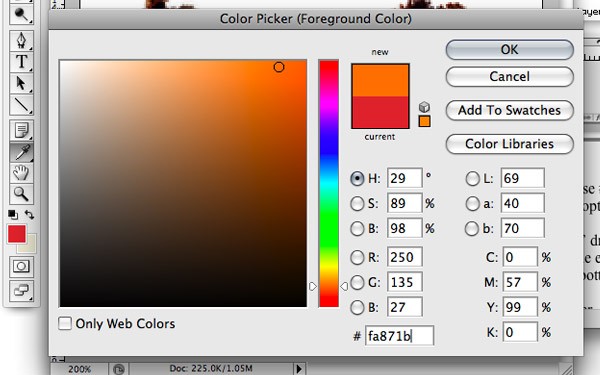Click the Cancel button

pyautogui.click(x=510, y=77)
